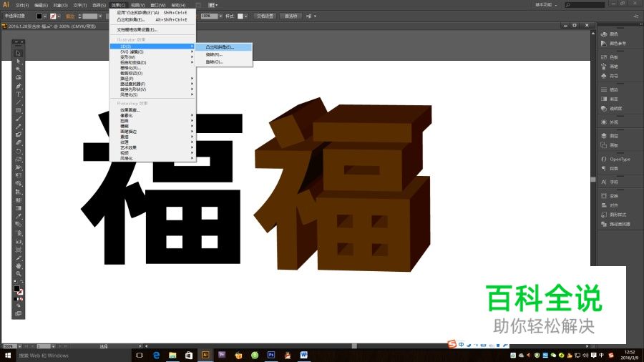Select the Hand tool
This screenshot has width=644, height=362.
coord(19,265)
